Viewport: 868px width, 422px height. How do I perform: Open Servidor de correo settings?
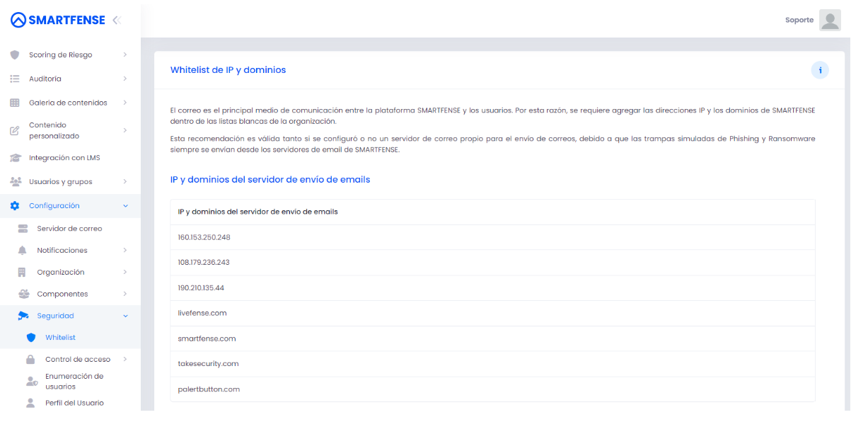(70, 229)
